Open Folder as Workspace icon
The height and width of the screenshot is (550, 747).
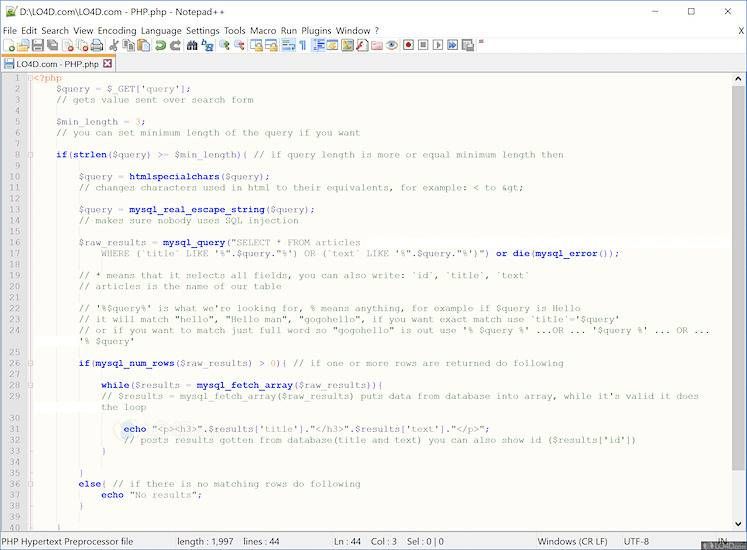click(377, 45)
